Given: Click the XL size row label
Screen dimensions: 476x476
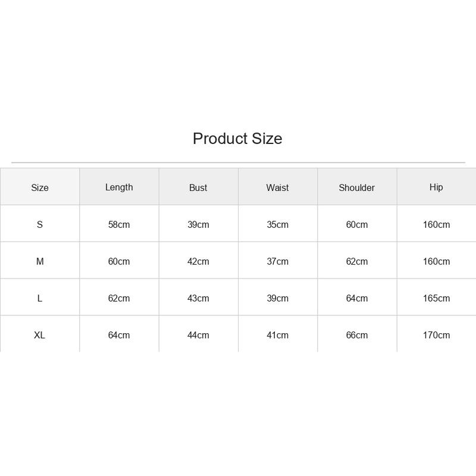Looking at the screenshot, I should tap(39, 335).
